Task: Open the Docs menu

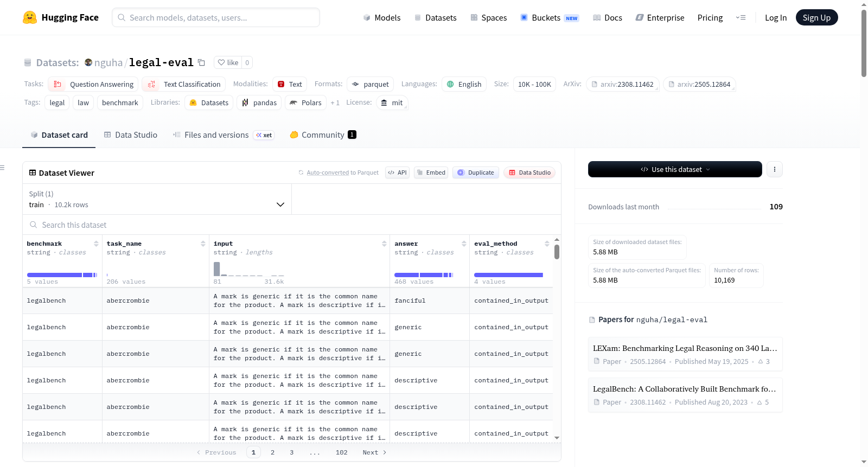Action: (x=608, y=17)
